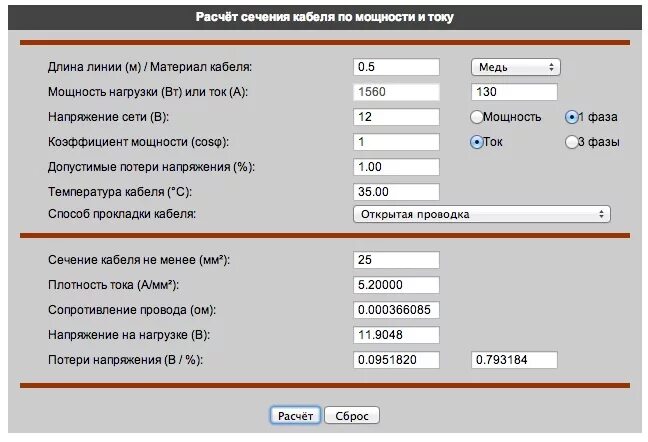Select the Мощность radio button
The height and width of the screenshot is (442, 648).
coord(476,117)
